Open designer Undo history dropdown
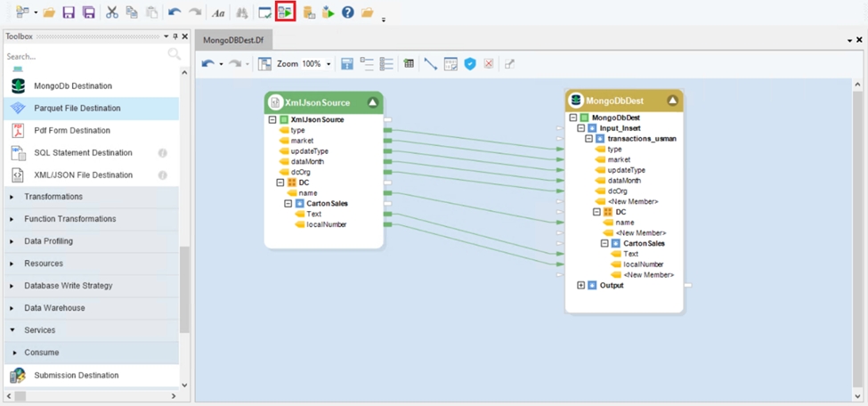868x406 pixels. (x=221, y=64)
